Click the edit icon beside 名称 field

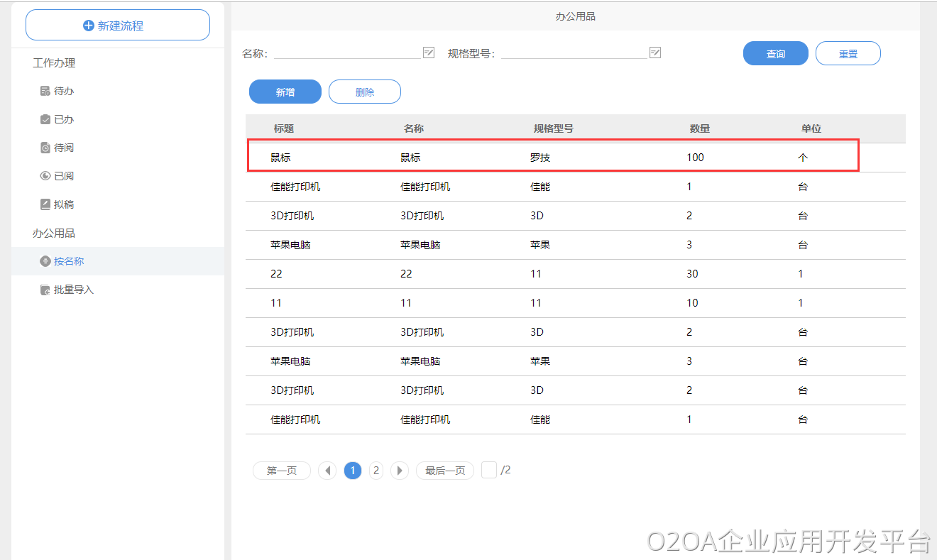[429, 53]
